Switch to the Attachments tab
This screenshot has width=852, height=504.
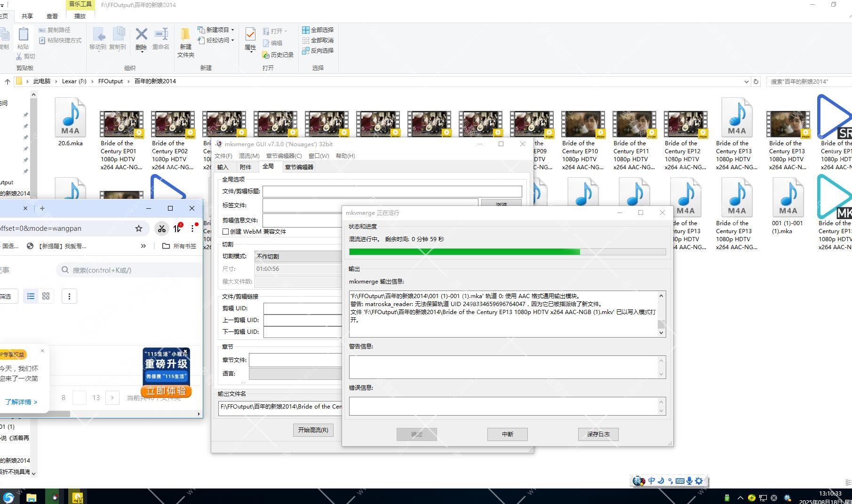[x=245, y=167]
